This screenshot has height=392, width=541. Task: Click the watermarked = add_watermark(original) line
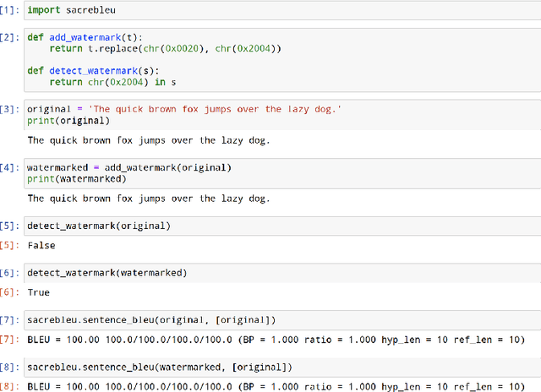[x=128, y=167]
